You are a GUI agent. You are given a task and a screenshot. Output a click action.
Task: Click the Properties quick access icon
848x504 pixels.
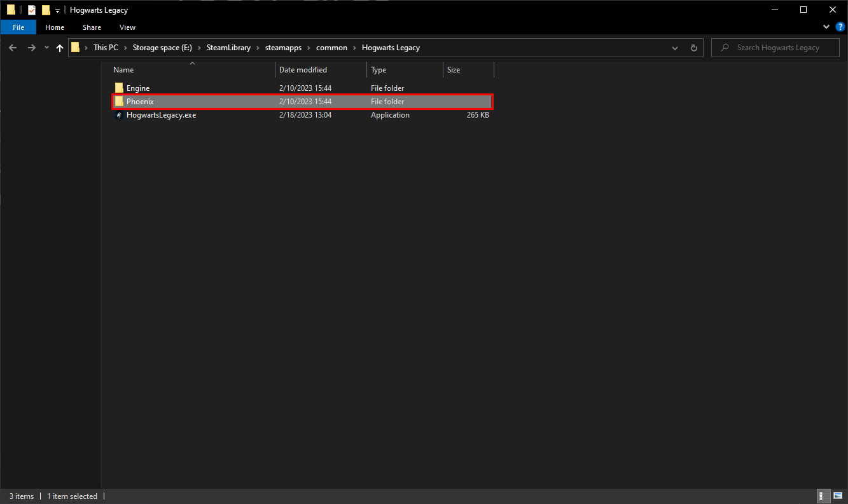(x=32, y=10)
